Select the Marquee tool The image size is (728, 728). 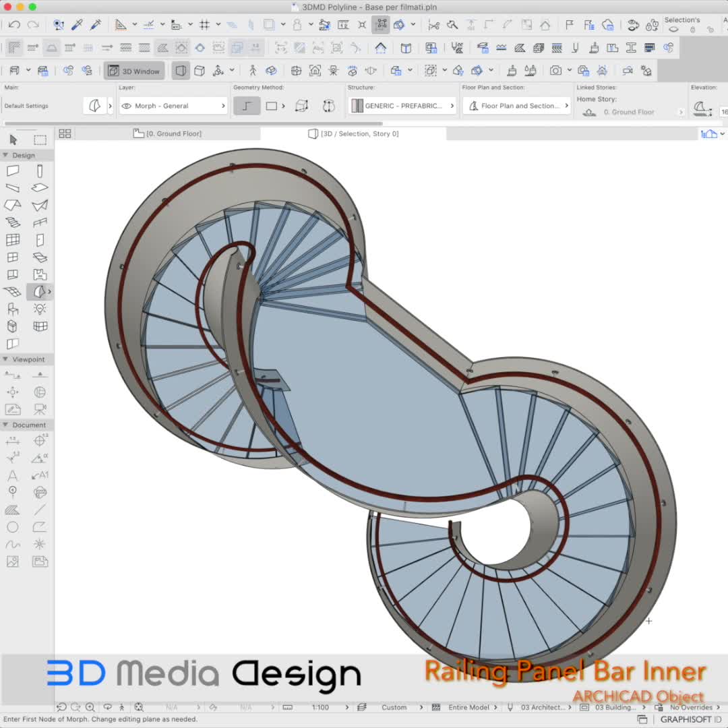(x=40, y=140)
